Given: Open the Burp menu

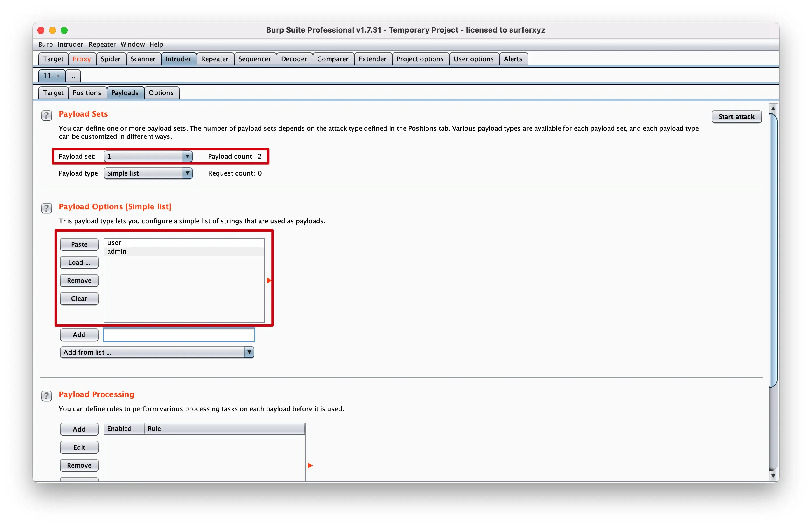Looking at the screenshot, I should [x=46, y=44].
